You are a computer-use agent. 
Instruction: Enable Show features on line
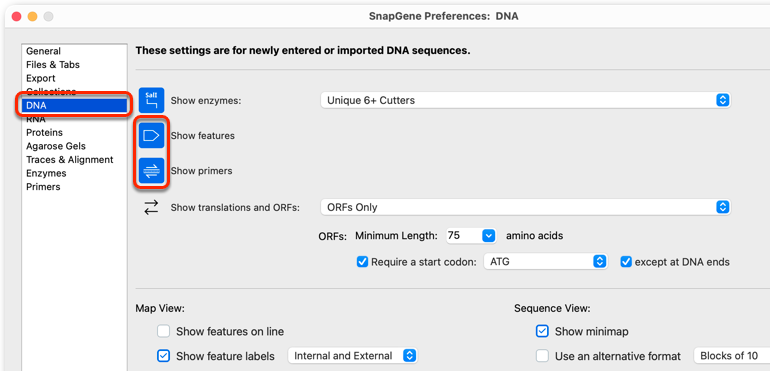click(x=164, y=332)
